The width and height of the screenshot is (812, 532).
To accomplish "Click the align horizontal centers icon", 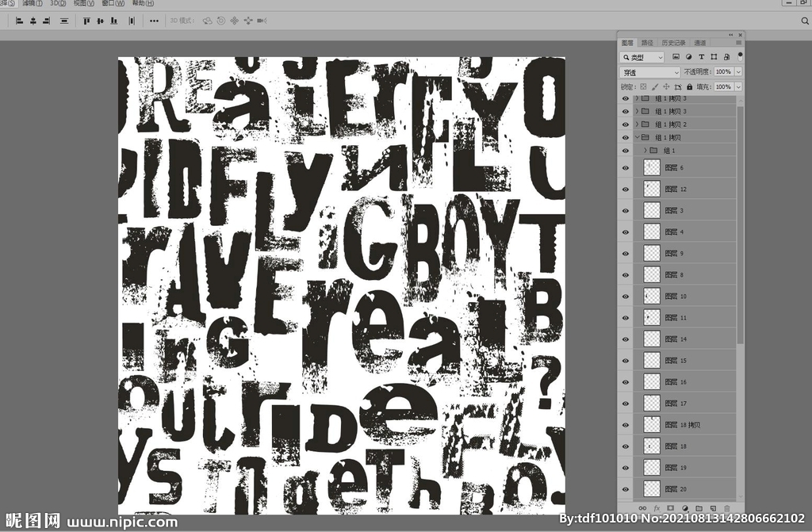I will click(33, 21).
